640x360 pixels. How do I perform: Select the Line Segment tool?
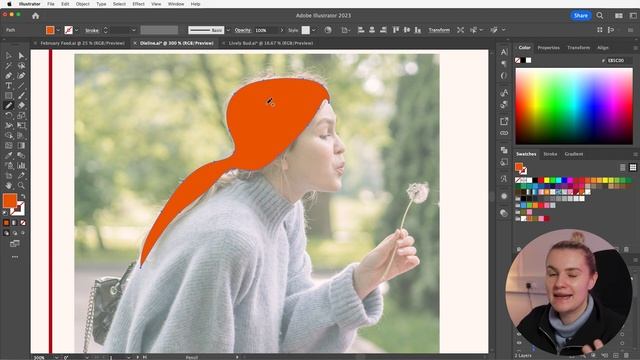pyautogui.click(x=21, y=86)
